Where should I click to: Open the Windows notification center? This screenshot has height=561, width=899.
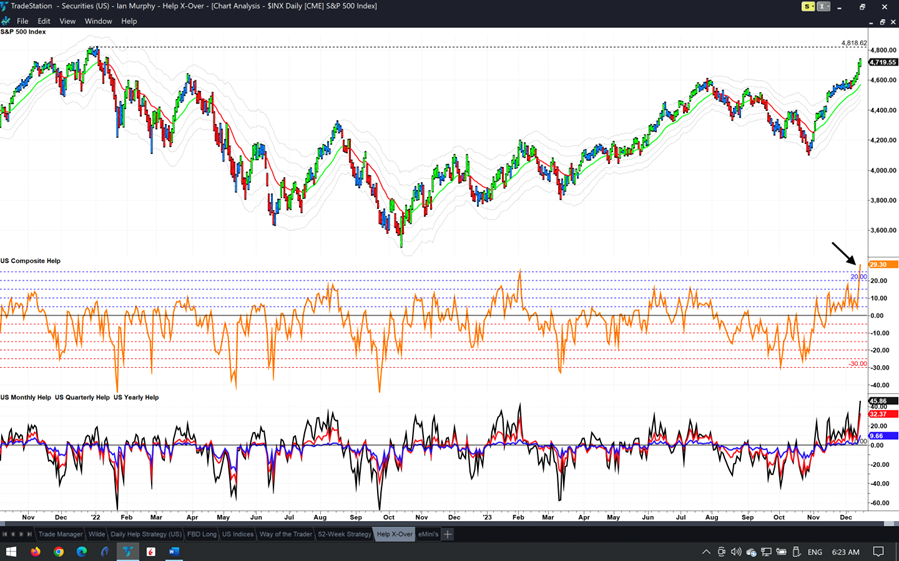click(x=879, y=551)
